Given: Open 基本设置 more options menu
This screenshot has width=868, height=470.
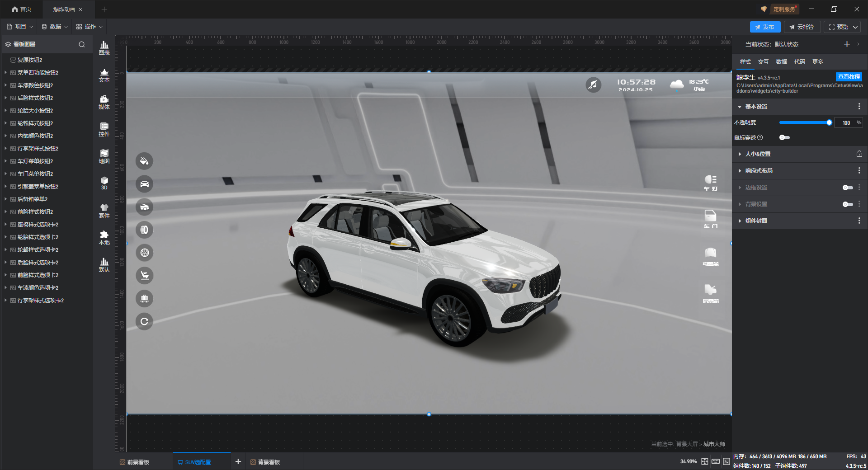Looking at the screenshot, I should pos(859,107).
